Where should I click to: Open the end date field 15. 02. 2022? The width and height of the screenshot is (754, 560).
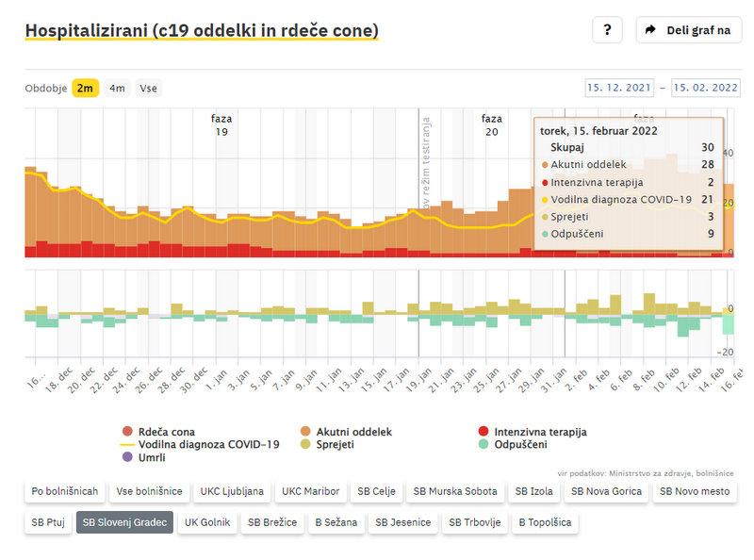705,88
